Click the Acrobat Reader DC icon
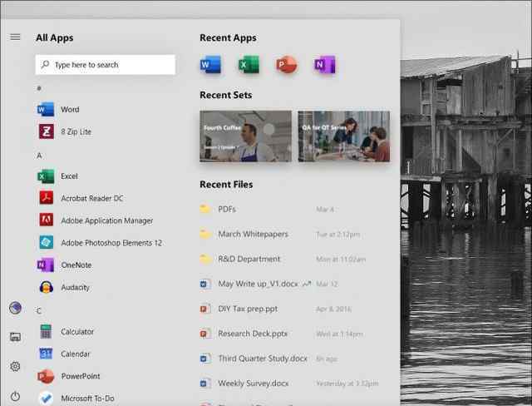 pyautogui.click(x=47, y=198)
